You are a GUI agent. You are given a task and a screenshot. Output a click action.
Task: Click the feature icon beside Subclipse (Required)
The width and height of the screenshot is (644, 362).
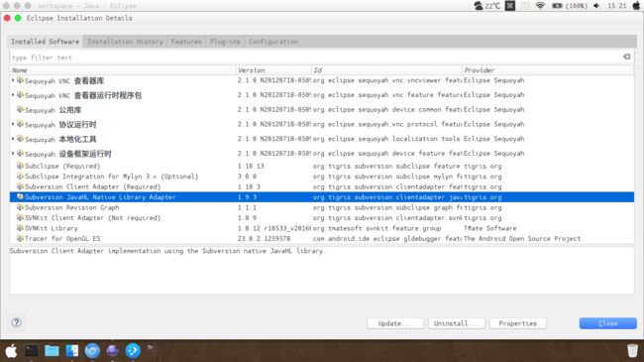[20, 166]
